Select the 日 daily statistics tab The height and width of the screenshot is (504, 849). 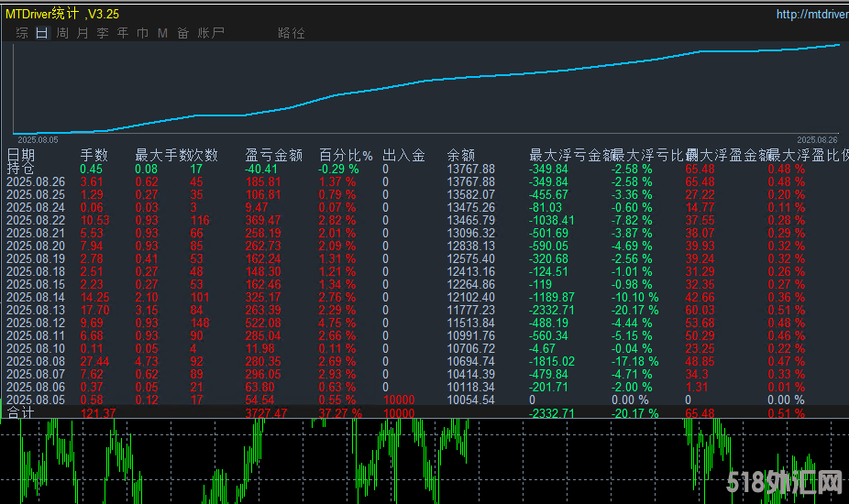click(42, 33)
